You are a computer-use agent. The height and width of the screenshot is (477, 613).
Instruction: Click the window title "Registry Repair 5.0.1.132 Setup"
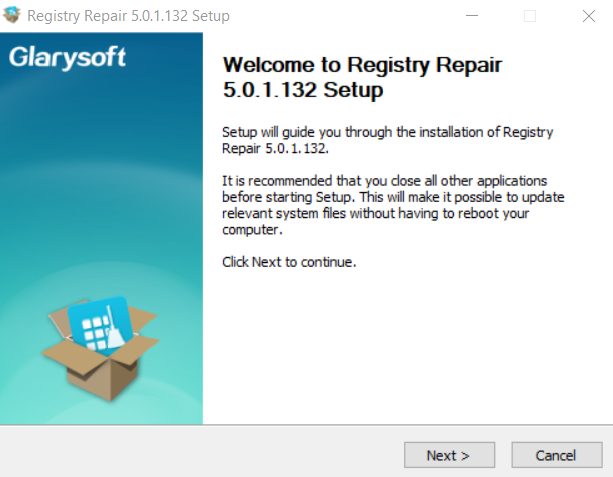pyautogui.click(x=129, y=16)
